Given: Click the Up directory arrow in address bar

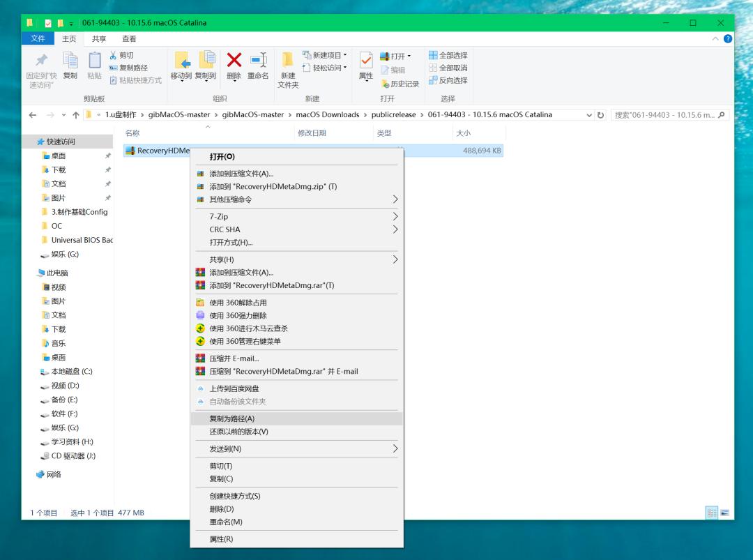Looking at the screenshot, I should pyautogui.click(x=76, y=115).
